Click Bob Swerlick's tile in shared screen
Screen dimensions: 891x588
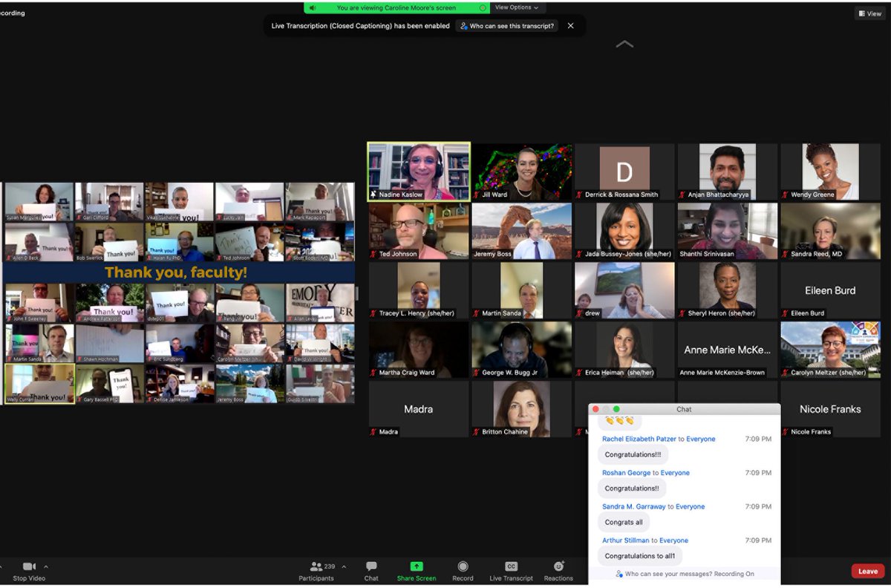(110, 242)
